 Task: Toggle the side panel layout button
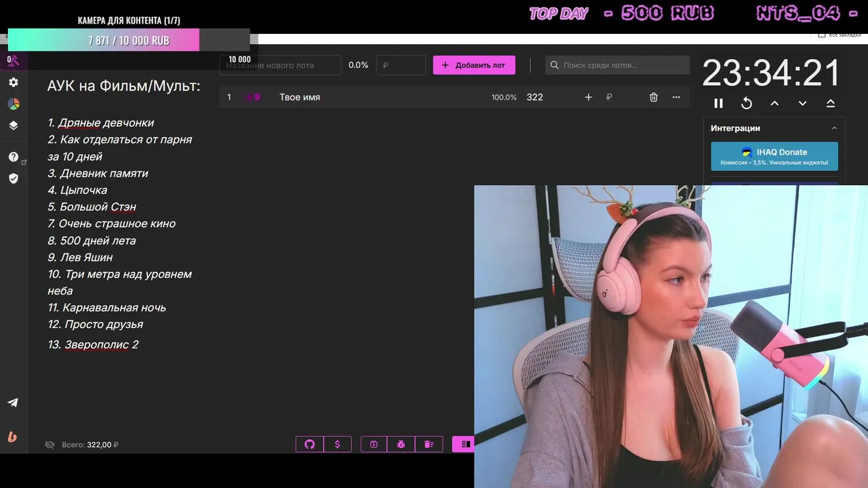(465, 444)
